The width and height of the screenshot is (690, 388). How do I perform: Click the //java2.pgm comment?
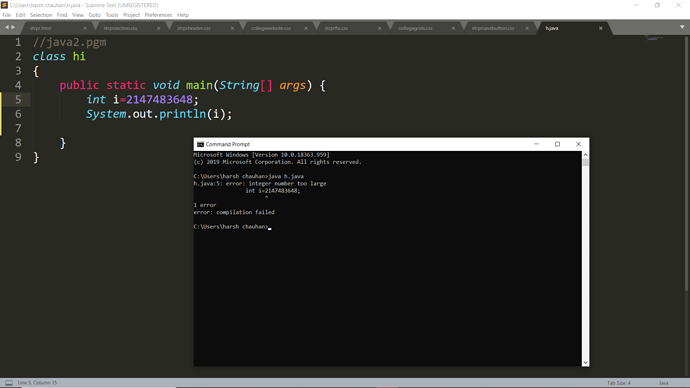70,42
